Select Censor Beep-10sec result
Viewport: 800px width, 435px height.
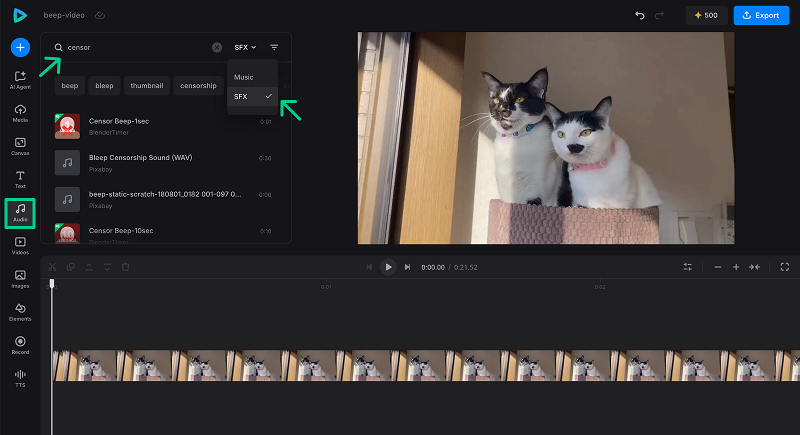(x=163, y=233)
